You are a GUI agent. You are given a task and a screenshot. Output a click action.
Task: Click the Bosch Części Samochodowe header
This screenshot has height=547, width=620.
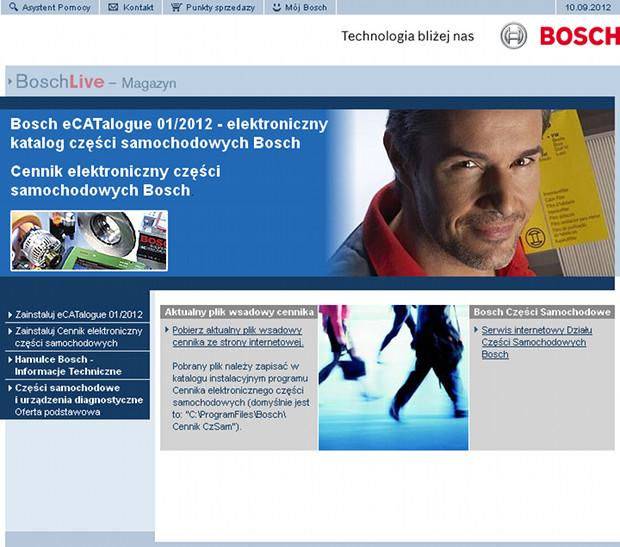(542, 312)
